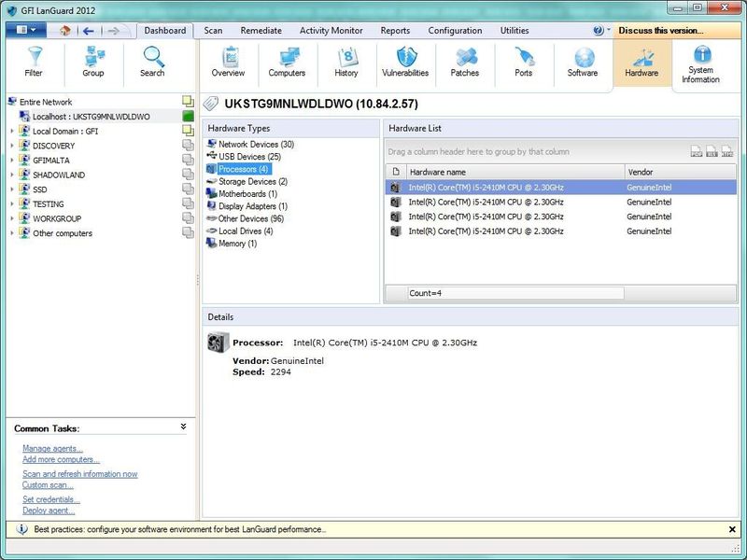Open the Group tool
The width and height of the screenshot is (747, 560).
92,63
